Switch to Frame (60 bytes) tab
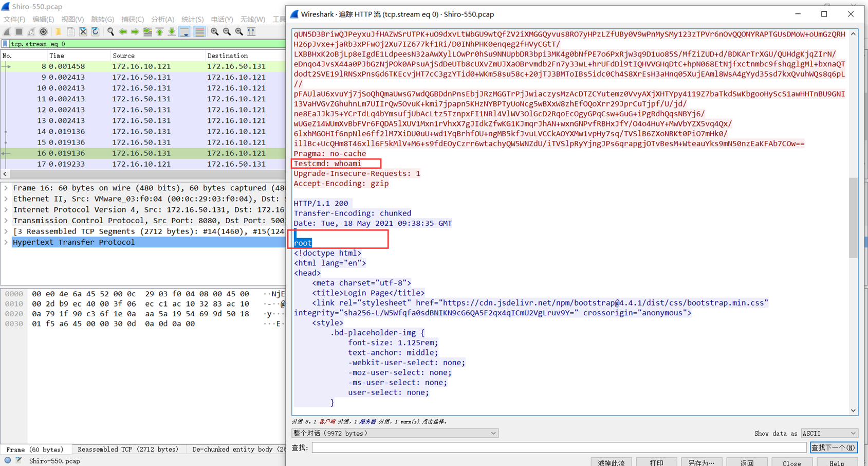 [35, 450]
